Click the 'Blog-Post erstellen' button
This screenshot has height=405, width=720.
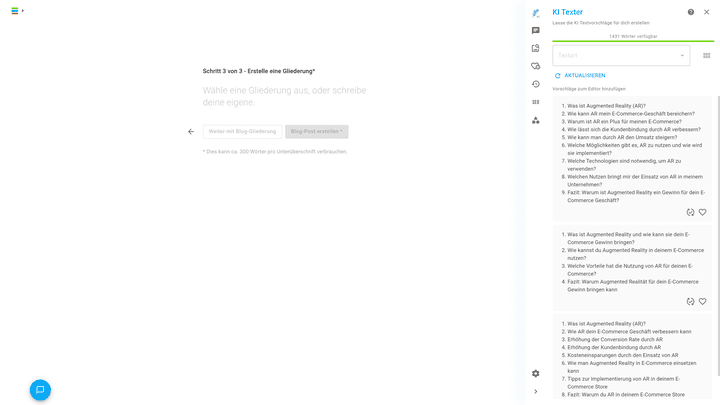point(316,132)
